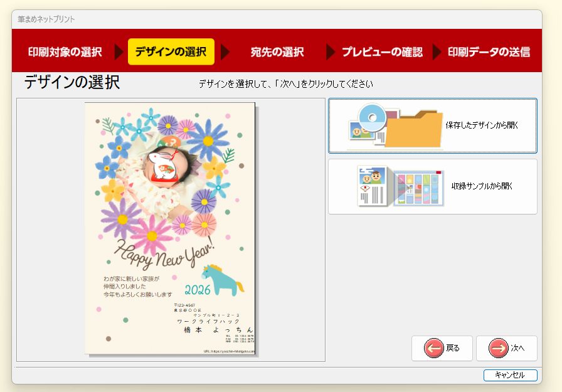This screenshot has width=562, height=392.
Task: Choose 収録サンプルから開く option
Action: [482, 186]
